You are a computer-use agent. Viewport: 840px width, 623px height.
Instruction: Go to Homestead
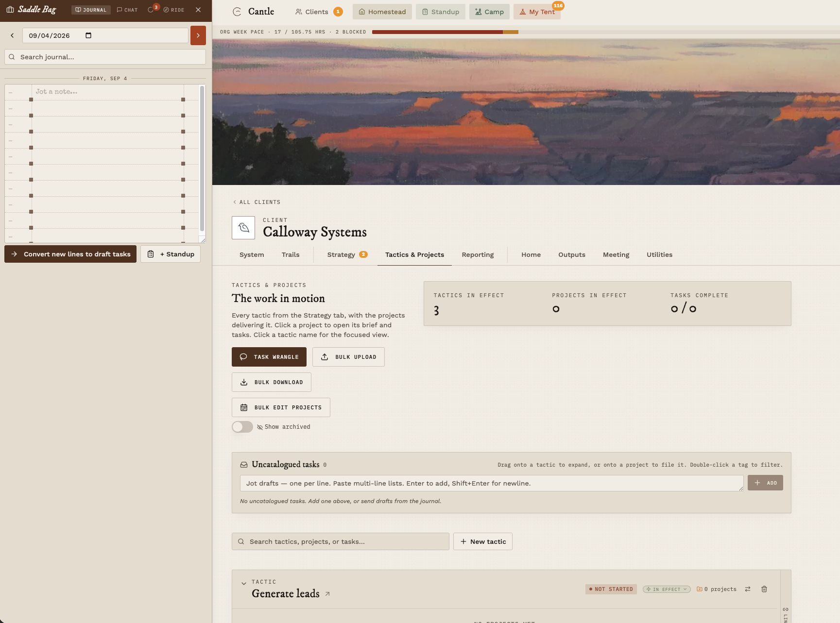tap(382, 12)
